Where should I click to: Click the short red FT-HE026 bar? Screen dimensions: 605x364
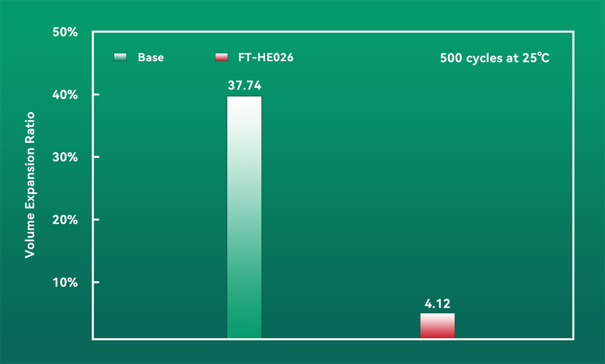[x=437, y=326]
